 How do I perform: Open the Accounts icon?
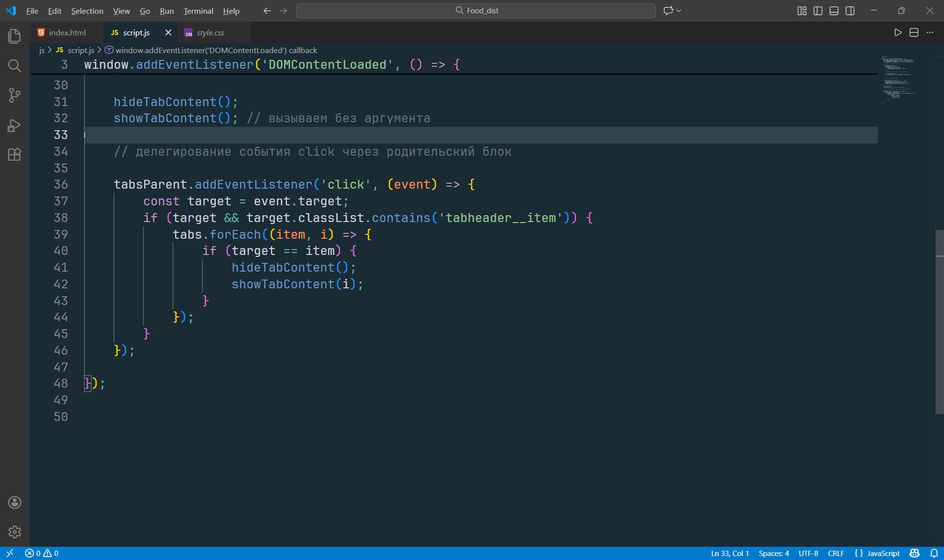point(15,502)
